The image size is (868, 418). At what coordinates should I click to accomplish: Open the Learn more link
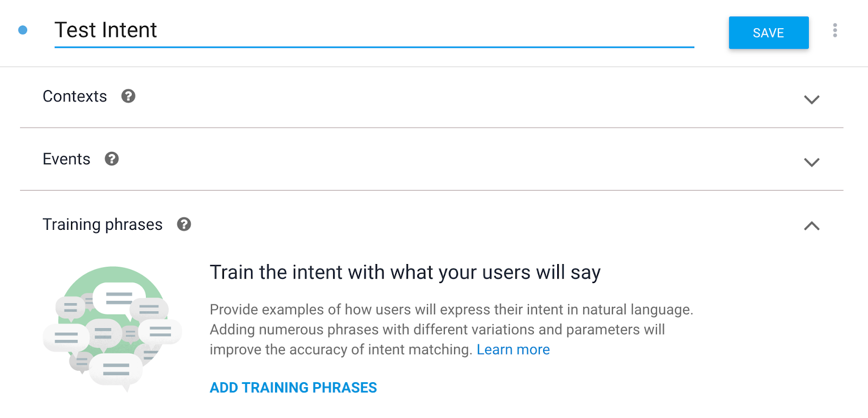click(513, 350)
